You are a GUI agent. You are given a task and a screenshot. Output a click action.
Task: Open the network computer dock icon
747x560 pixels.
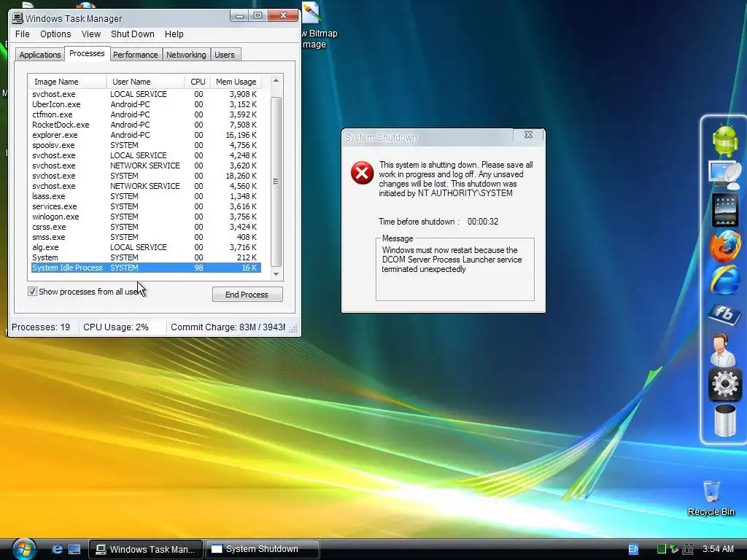724,174
